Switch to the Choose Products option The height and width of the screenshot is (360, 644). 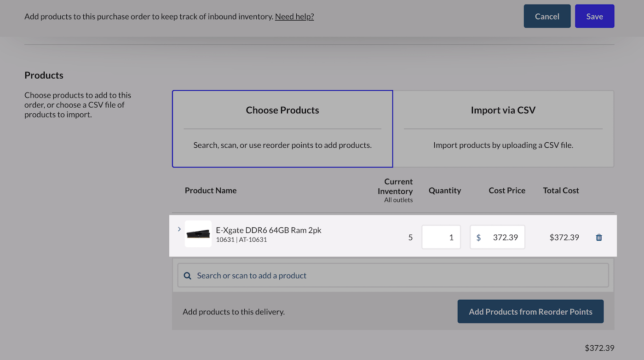coord(282,128)
